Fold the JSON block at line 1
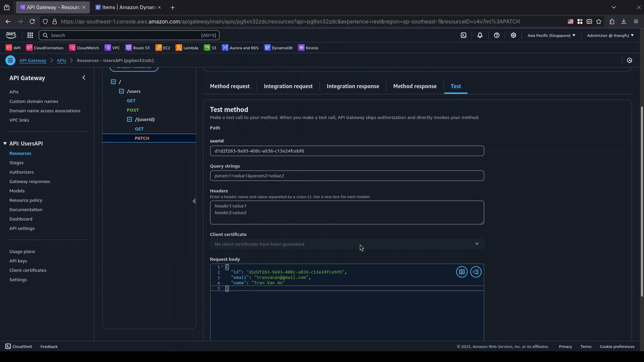644x362 pixels. point(222,267)
